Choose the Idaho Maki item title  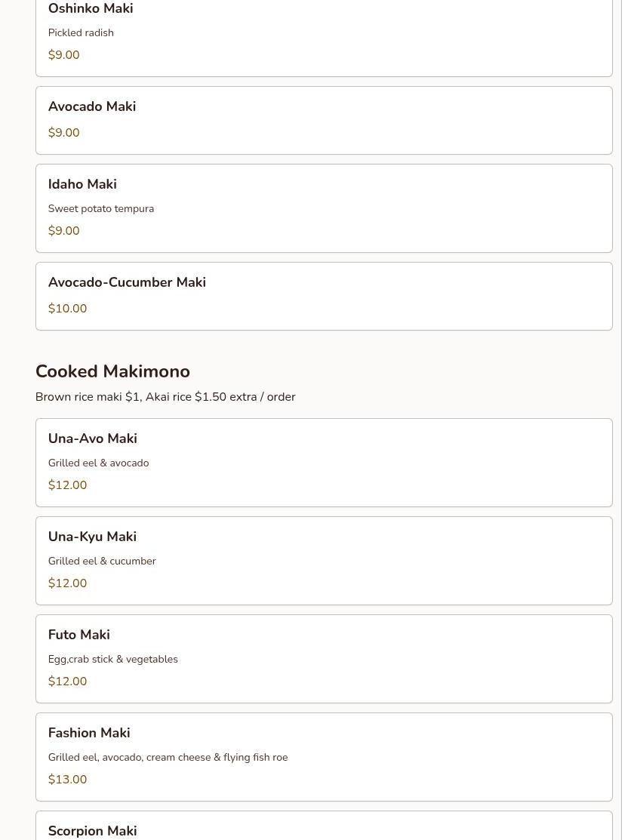pos(82,185)
